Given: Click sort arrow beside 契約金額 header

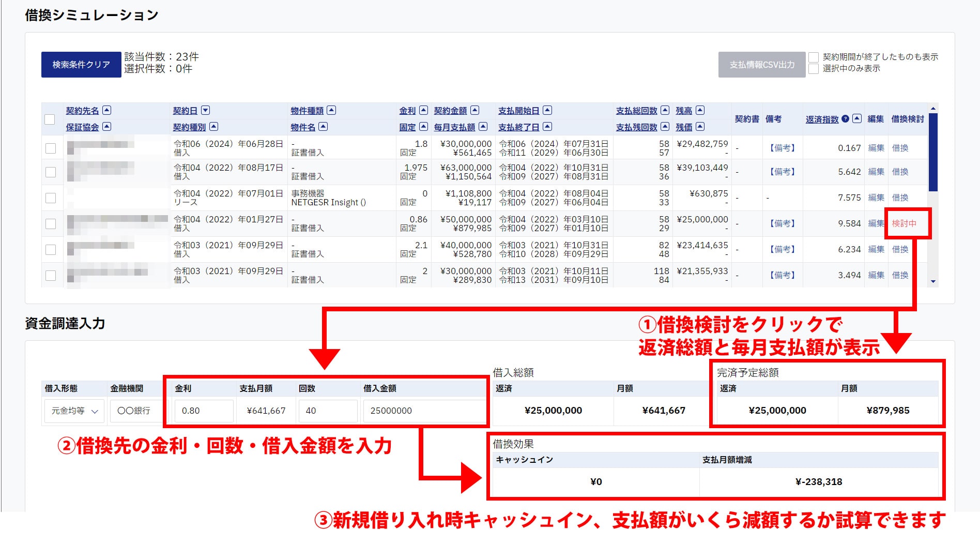Looking at the screenshot, I should [x=474, y=110].
